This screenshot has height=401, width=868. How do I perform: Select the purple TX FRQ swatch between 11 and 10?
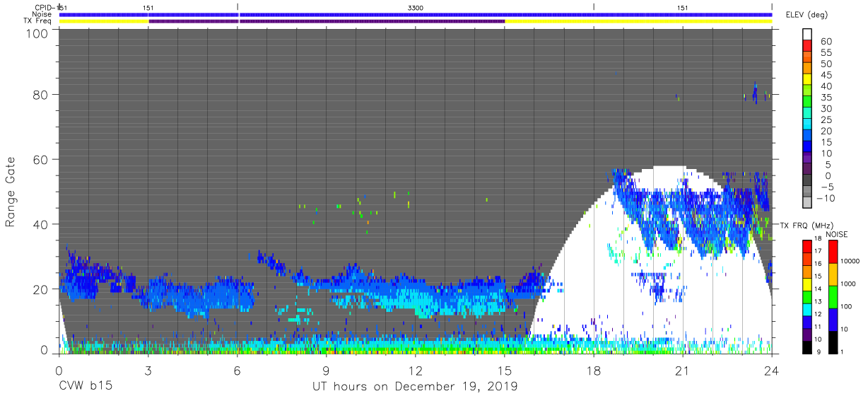click(x=807, y=333)
